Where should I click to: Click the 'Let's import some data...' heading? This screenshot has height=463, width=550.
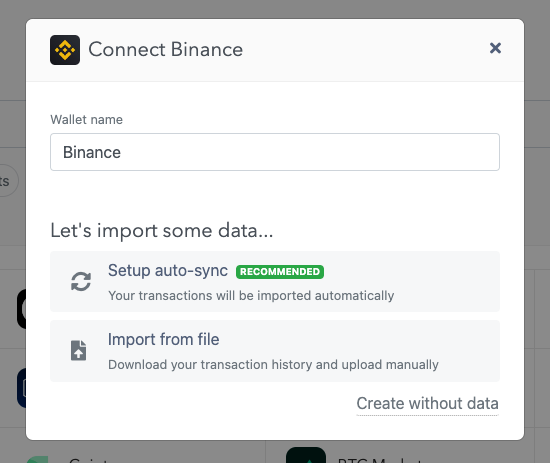click(161, 231)
